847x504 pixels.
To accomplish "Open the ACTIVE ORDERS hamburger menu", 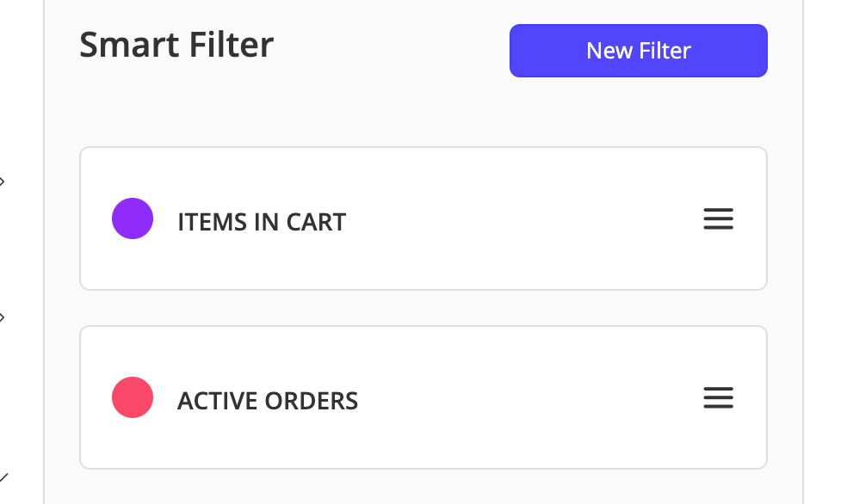I will [718, 398].
